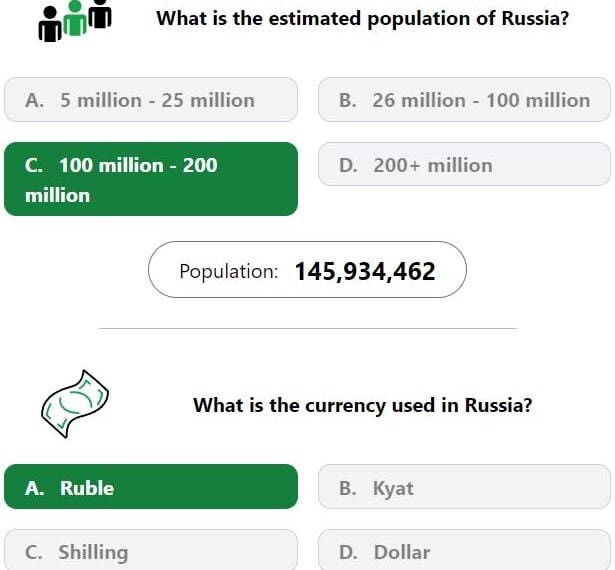
Task: Click the horizontal divider between questions
Action: pos(308,328)
